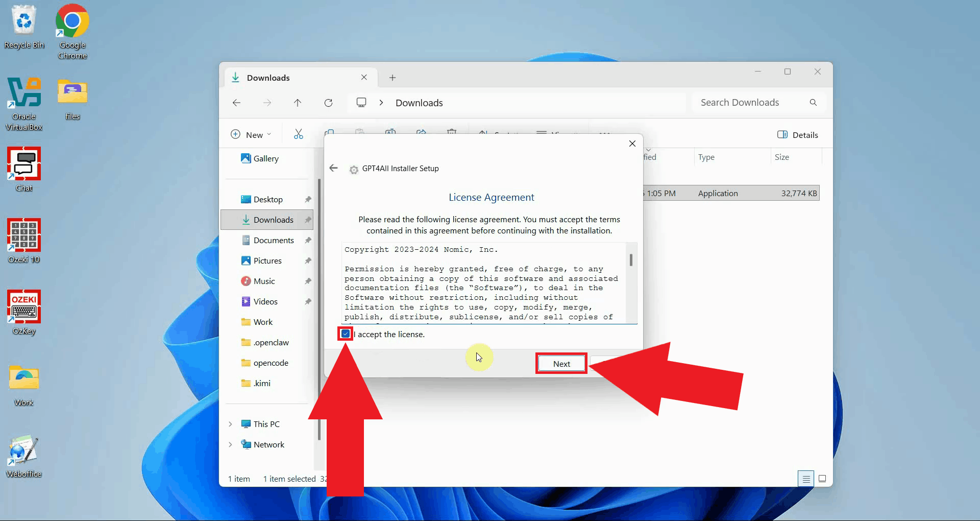Image resolution: width=980 pixels, height=521 pixels.
Task: Select the Cut tool in the toolbar
Action: coord(298,133)
